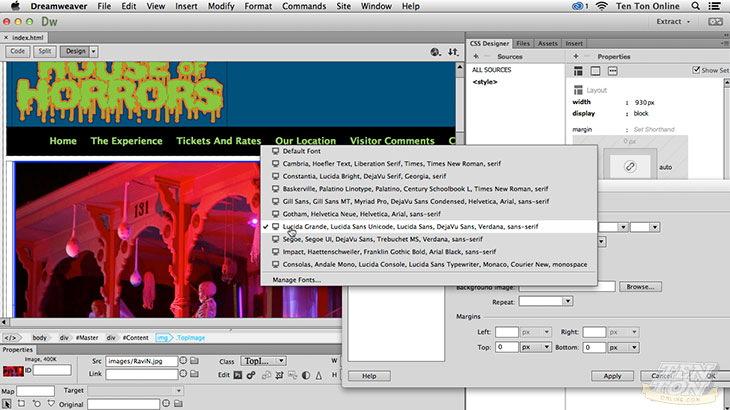Open Spotlight search in menu bar
Screen dimensions: 730x410
(696, 6)
